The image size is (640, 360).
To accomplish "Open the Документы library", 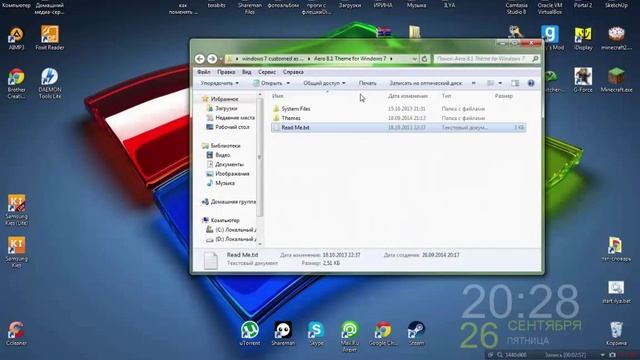I will pyautogui.click(x=229, y=164).
